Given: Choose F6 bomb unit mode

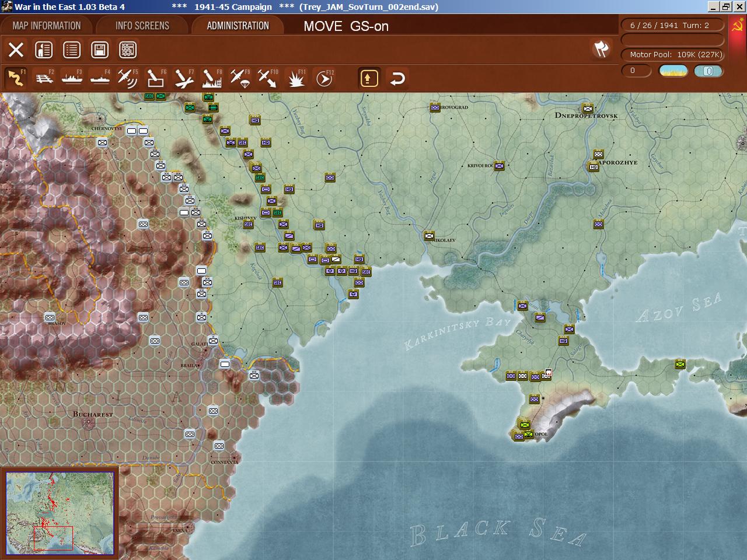Looking at the screenshot, I should coord(156,78).
